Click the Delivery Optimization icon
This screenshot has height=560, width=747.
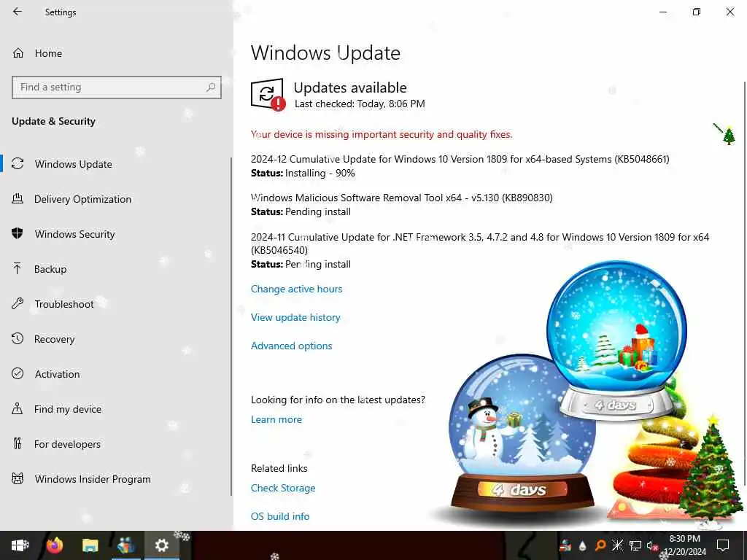pyautogui.click(x=18, y=198)
